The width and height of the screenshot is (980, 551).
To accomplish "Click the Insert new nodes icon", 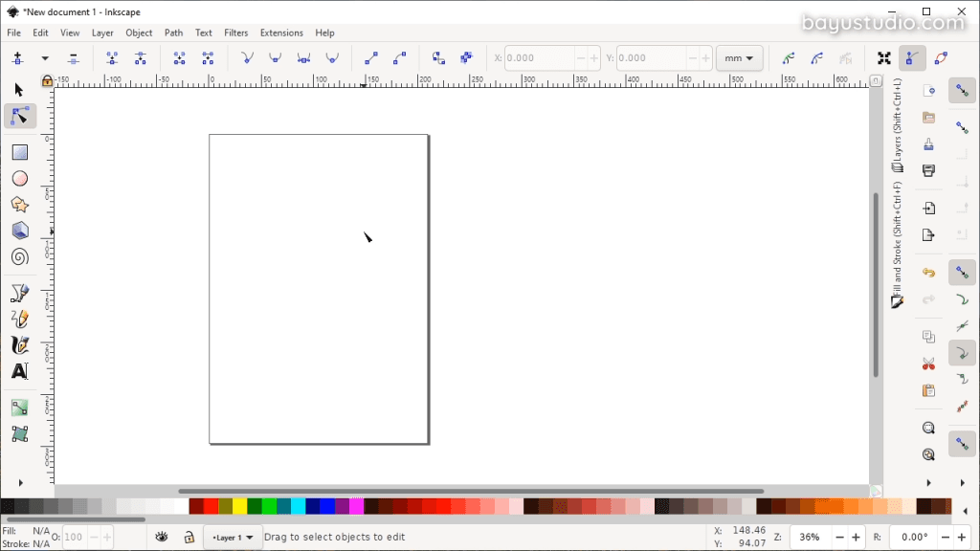I will point(17,58).
